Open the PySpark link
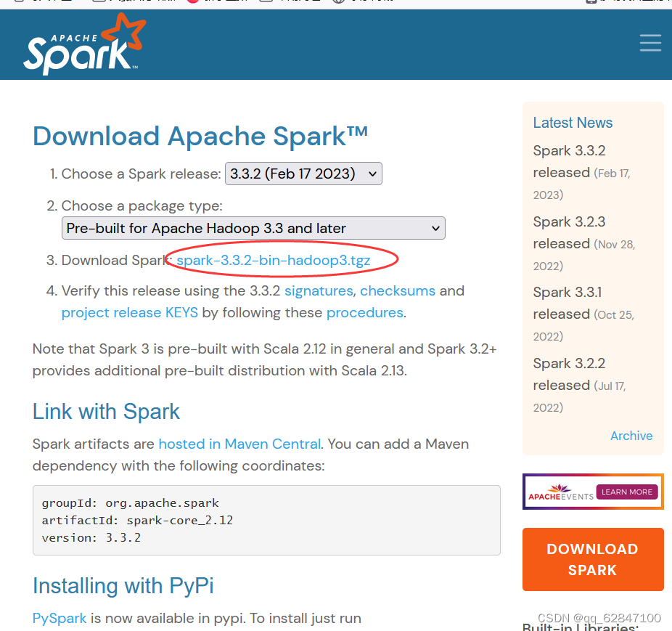The width and height of the screenshot is (672, 631). click(60, 618)
